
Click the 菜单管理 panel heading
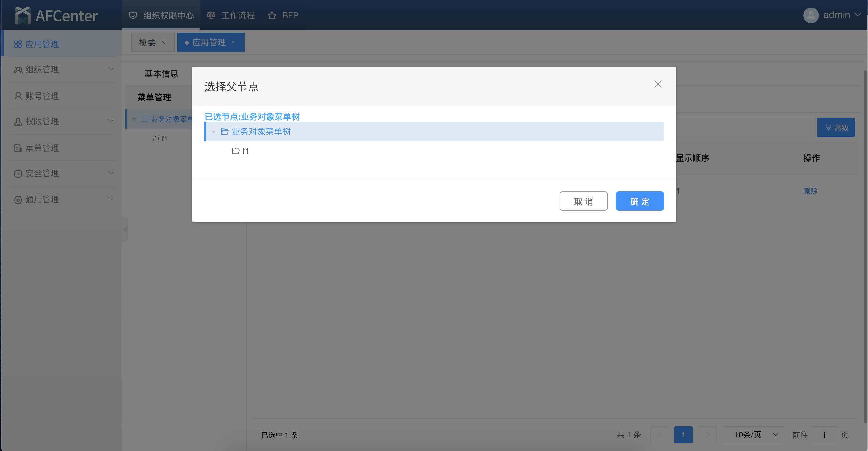coord(154,98)
